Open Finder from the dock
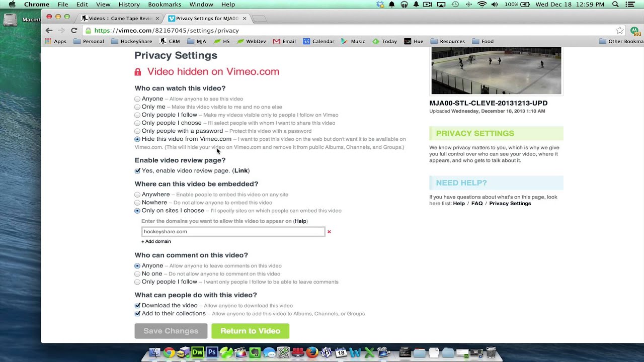Image resolution: width=644 pixels, height=362 pixels. coord(155,353)
